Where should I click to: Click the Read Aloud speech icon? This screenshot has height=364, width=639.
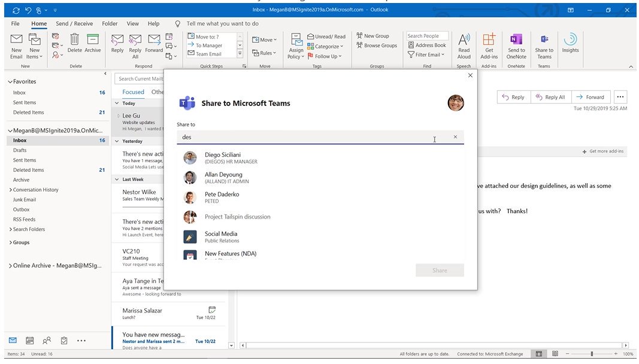tap(464, 46)
